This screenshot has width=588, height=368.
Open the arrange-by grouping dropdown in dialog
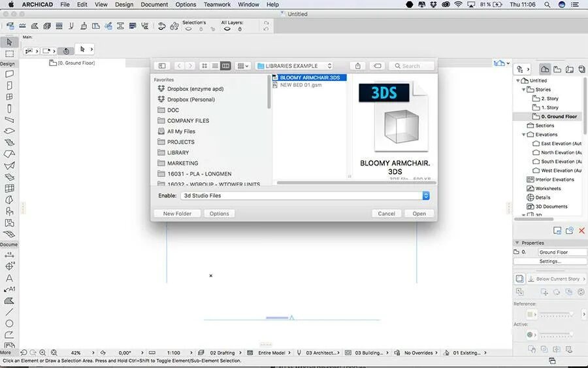coord(243,65)
